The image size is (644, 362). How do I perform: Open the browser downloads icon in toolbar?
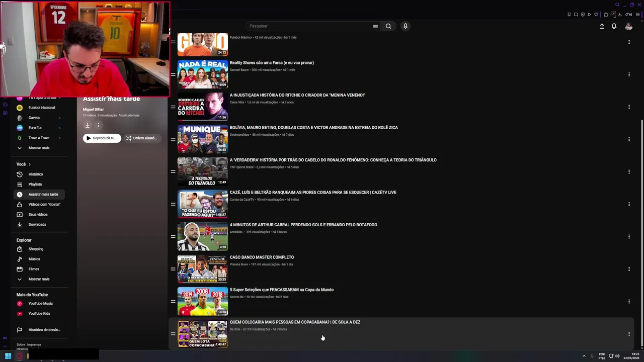point(619,15)
